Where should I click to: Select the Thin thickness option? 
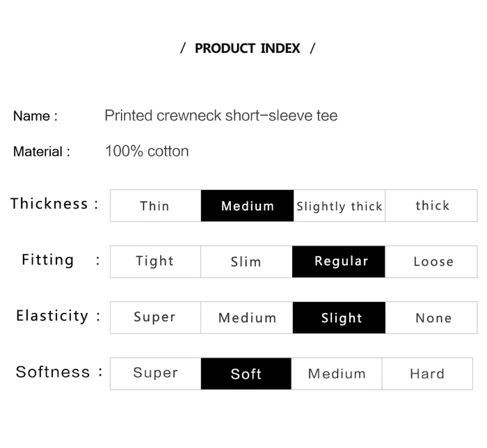coord(155,206)
